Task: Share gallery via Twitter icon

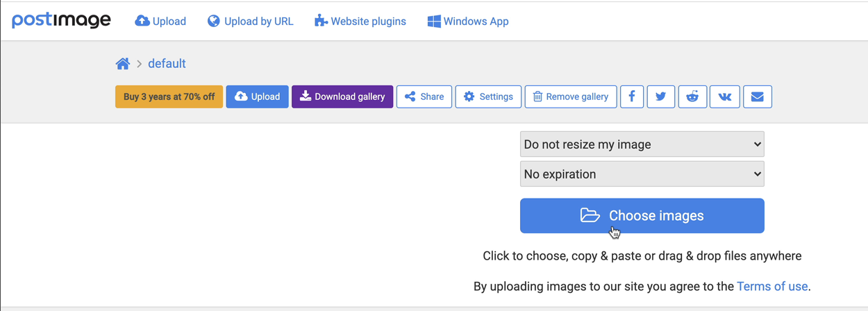Action: pyautogui.click(x=661, y=96)
